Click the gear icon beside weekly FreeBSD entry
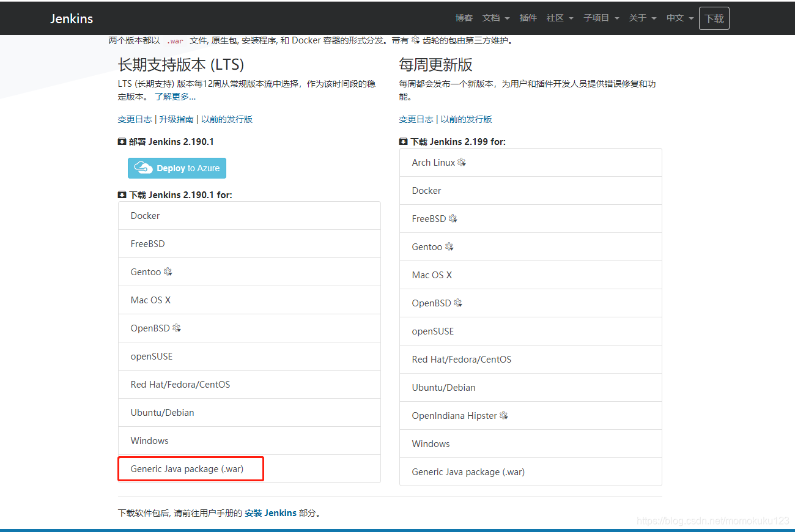The width and height of the screenshot is (795, 532). tap(453, 218)
